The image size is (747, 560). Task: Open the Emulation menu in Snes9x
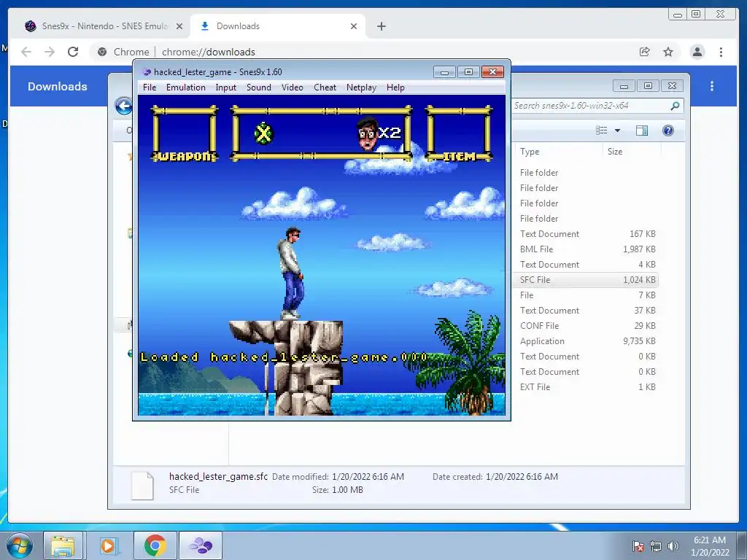185,87
